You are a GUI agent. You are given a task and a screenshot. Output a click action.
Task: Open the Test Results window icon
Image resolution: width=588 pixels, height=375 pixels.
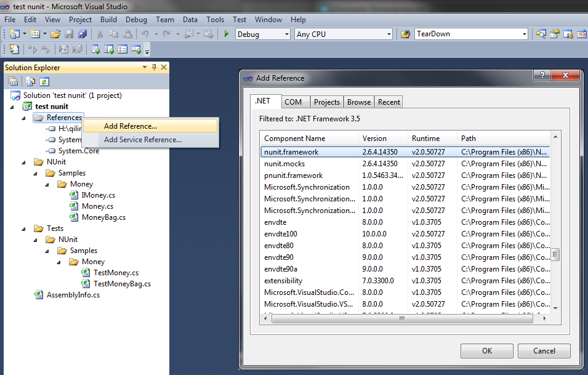point(123,49)
